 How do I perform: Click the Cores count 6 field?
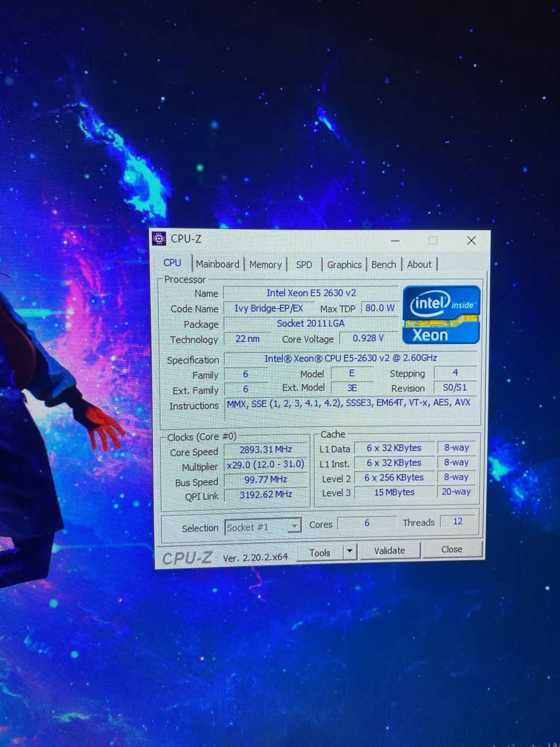click(367, 522)
